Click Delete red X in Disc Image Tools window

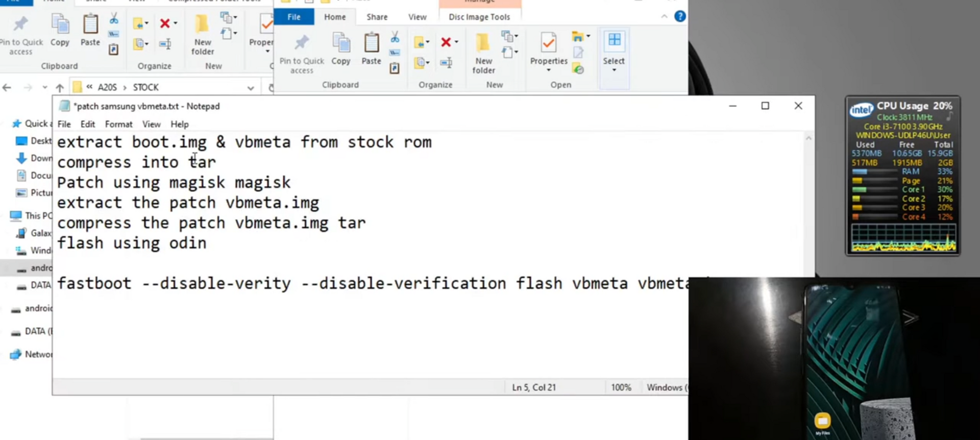(446, 42)
